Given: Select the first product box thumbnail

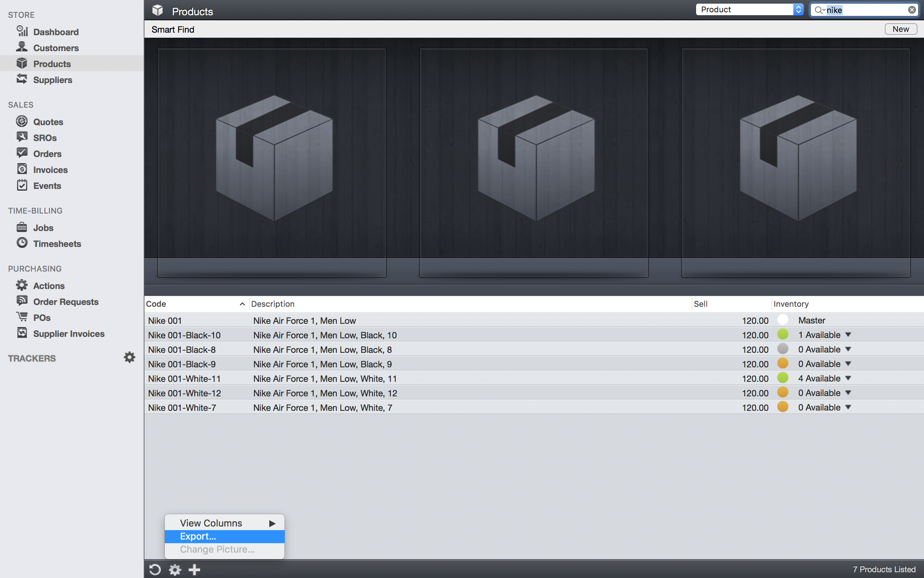Looking at the screenshot, I should [x=272, y=162].
